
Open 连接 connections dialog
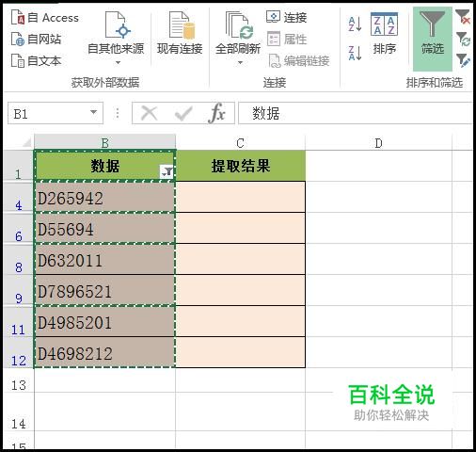pyautogui.click(x=286, y=17)
